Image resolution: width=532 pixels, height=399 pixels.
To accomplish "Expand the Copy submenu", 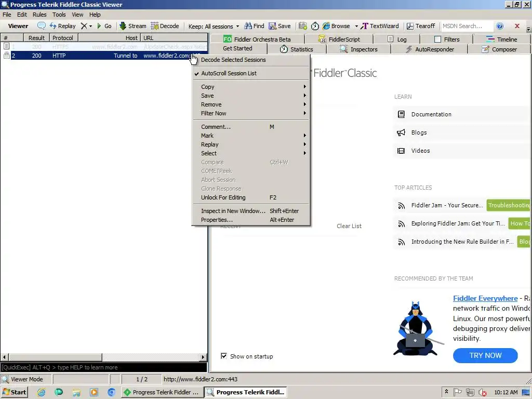I will coord(251,87).
